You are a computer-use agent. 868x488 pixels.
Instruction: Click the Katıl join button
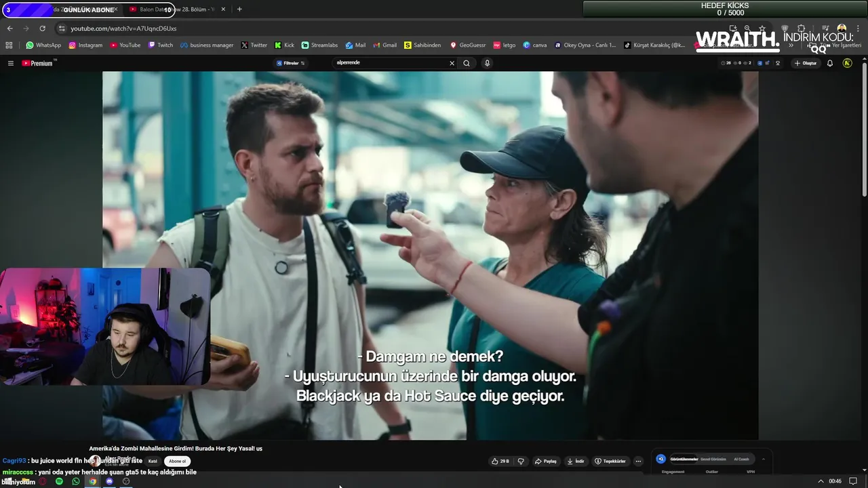(153, 461)
